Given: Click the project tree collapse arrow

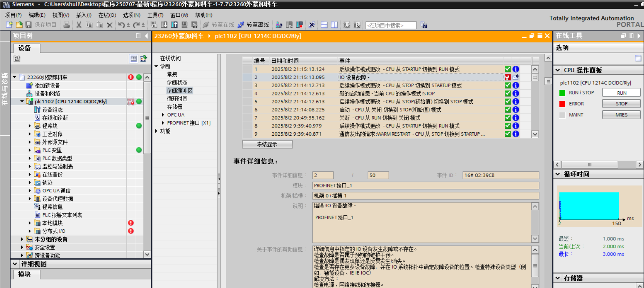Looking at the screenshot, I should click(x=146, y=36).
